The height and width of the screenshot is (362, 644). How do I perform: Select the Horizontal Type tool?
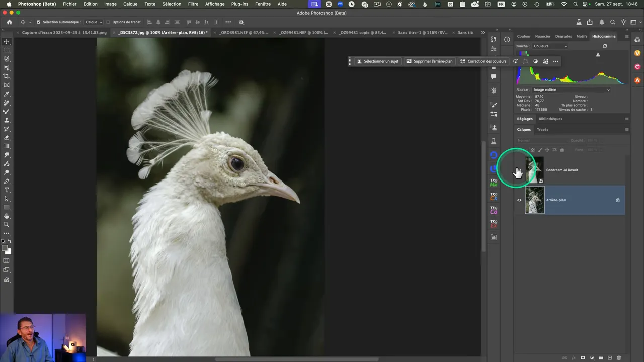[7, 190]
